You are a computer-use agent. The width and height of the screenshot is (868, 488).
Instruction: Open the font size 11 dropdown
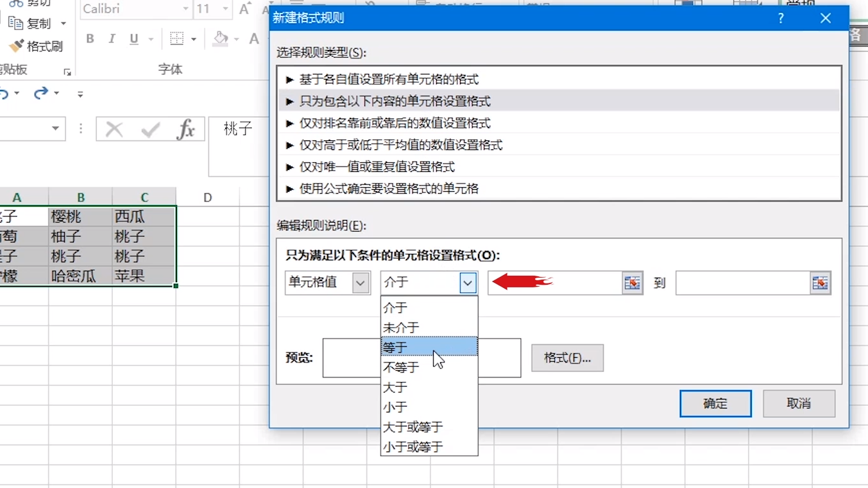[225, 9]
